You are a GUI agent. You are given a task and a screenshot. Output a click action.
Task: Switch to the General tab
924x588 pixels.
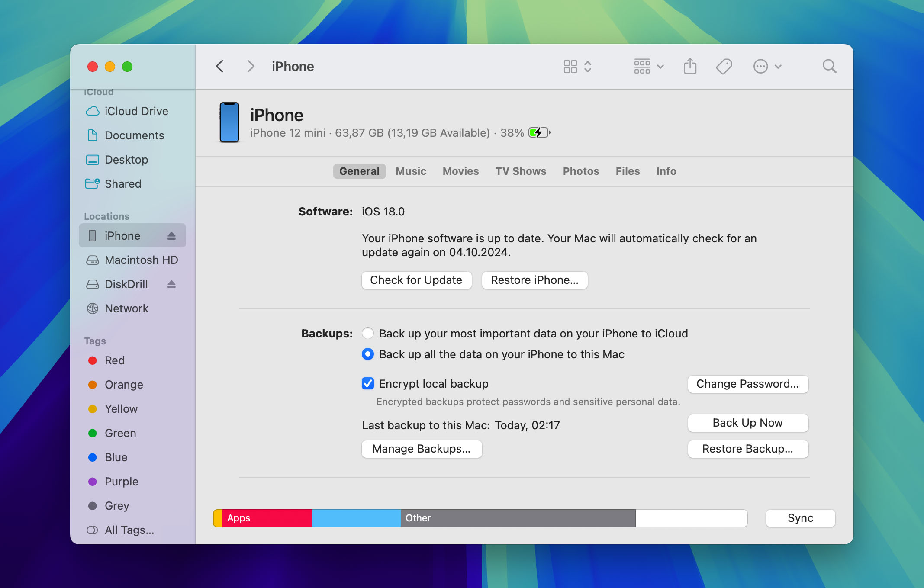coord(359,171)
